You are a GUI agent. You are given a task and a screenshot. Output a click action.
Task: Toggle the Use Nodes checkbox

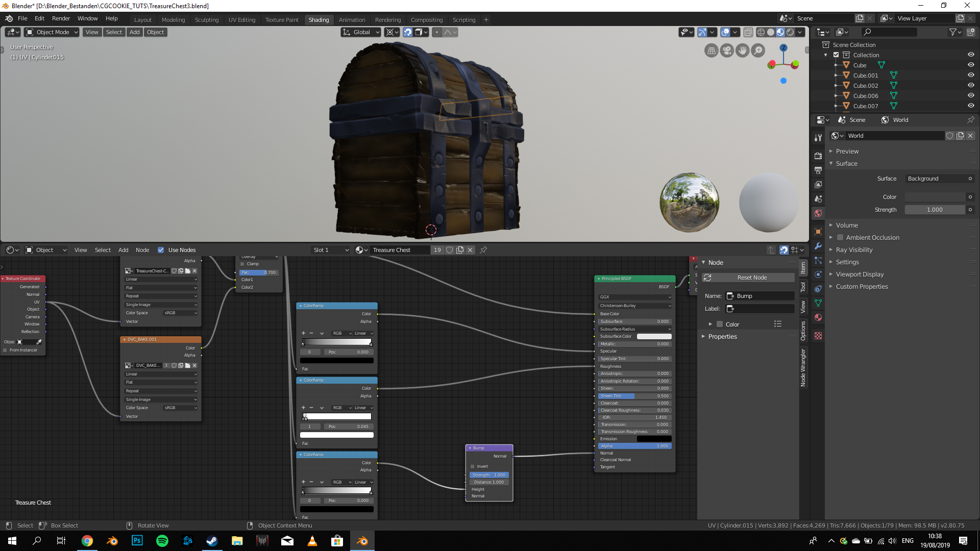(161, 250)
